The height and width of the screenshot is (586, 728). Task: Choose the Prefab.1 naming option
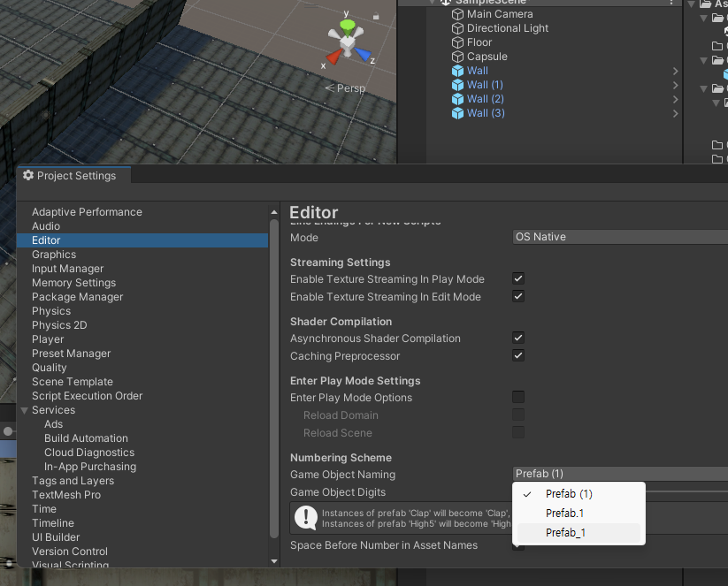[579, 514]
